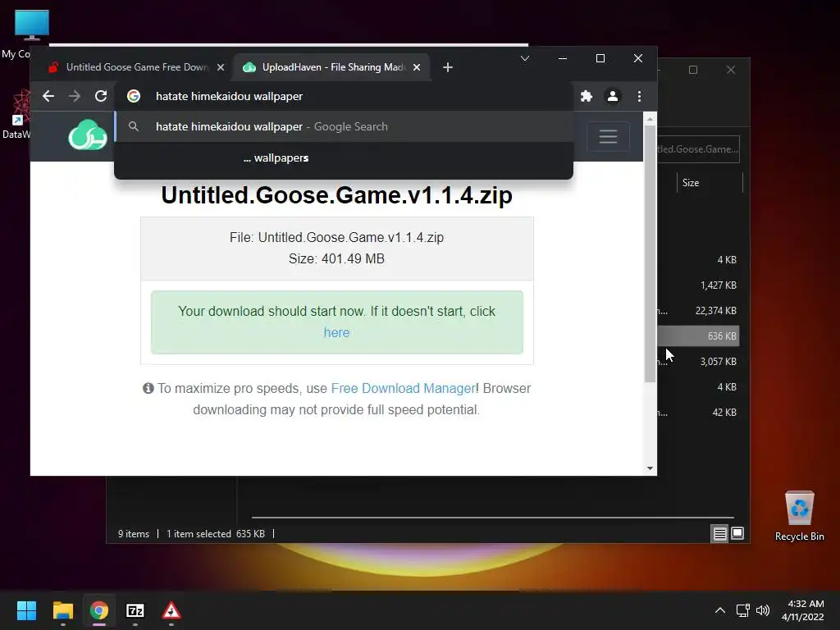Image resolution: width=840 pixels, height=630 pixels.
Task: Click the page scrollbar down arrow
Action: (650, 468)
